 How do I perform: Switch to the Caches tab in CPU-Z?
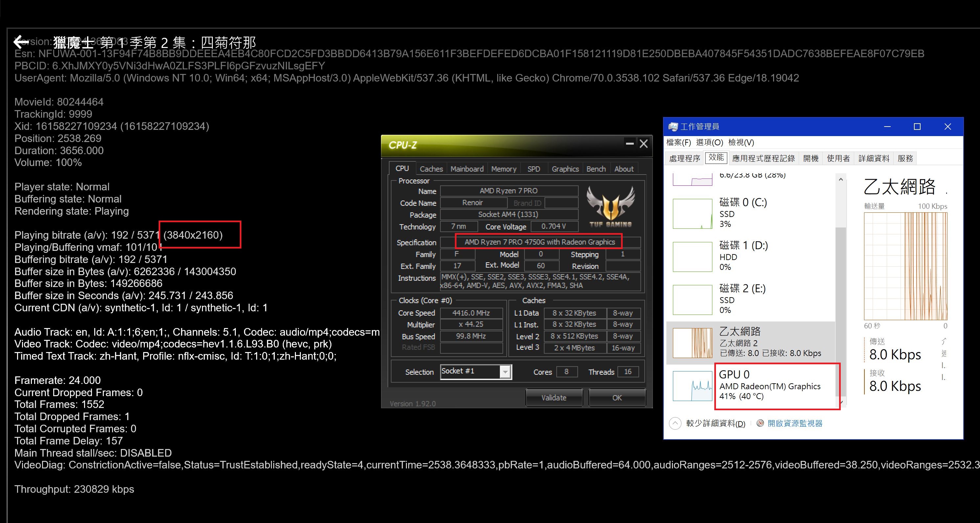(x=431, y=169)
